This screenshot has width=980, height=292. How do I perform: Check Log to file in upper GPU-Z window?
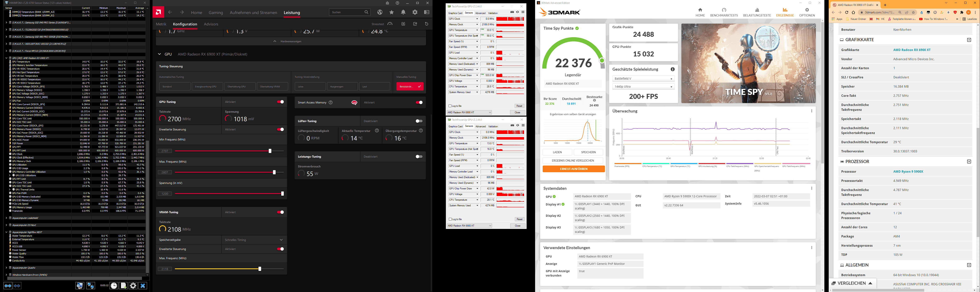450,106
